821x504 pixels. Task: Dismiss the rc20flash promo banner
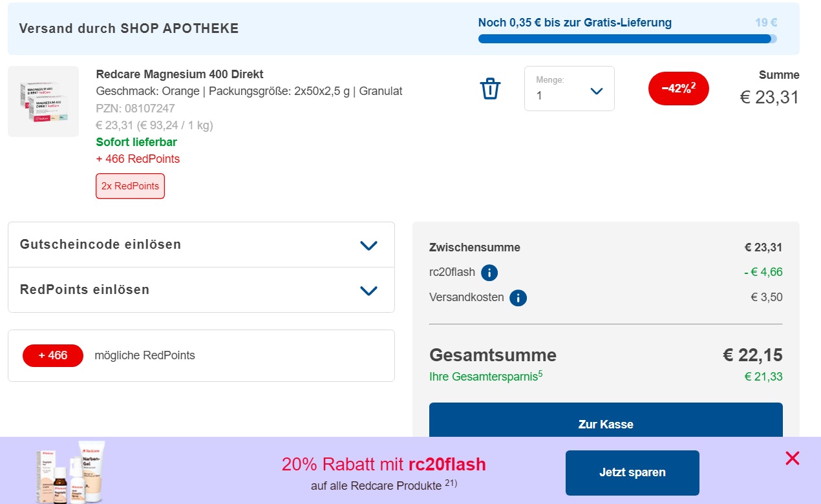pos(792,459)
